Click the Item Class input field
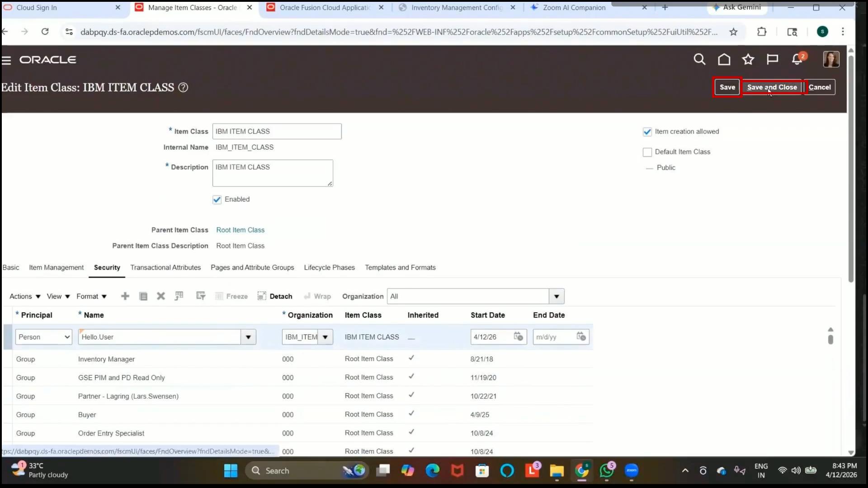Screen dimensions: 868x488 point(277,131)
